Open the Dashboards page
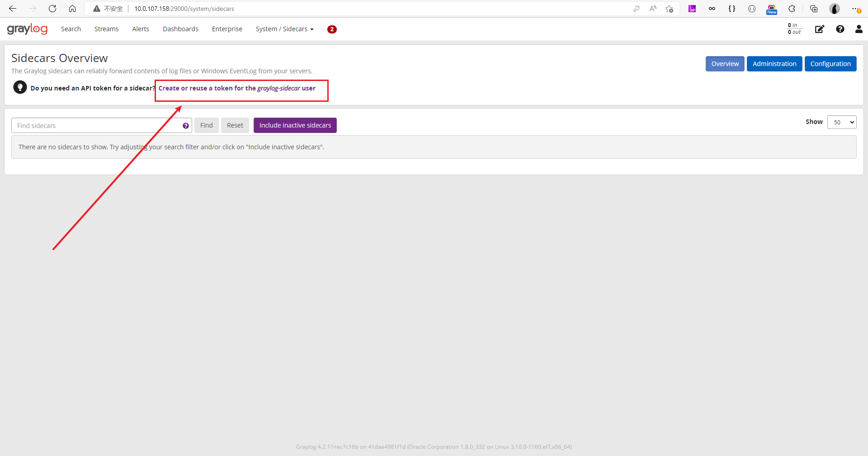Screen dimensions: 868x456 (180, 29)
